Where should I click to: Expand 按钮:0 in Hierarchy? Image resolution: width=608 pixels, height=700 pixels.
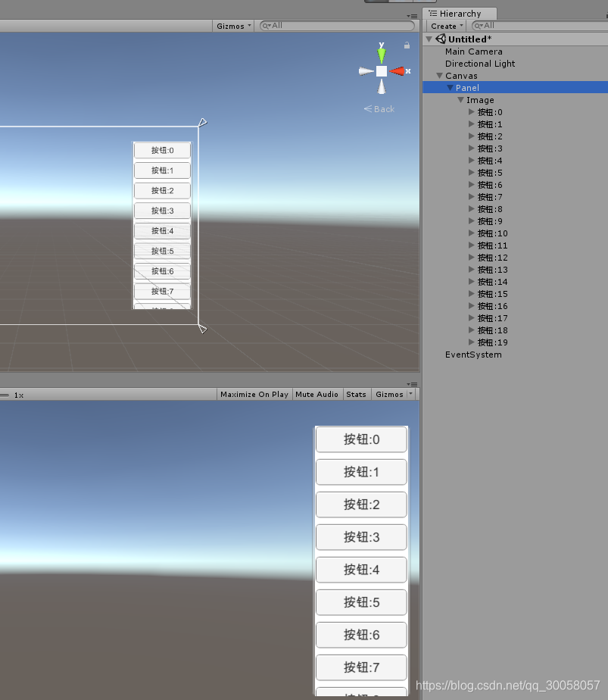point(471,111)
